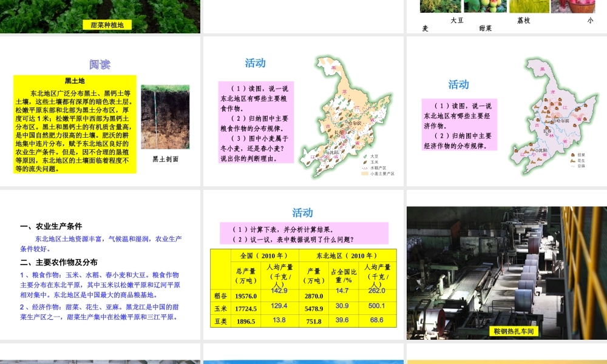Click the 129.4 per-capita value

click(279, 306)
